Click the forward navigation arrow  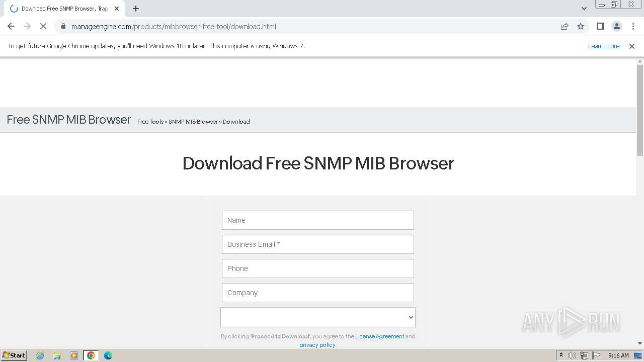[27, 26]
